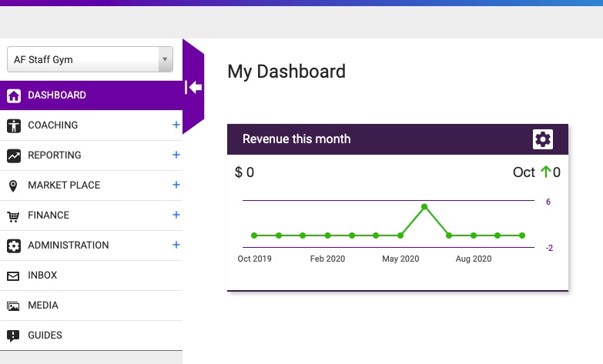Click the first data point above Oct 2019
603x364 pixels.
click(254, 235)
